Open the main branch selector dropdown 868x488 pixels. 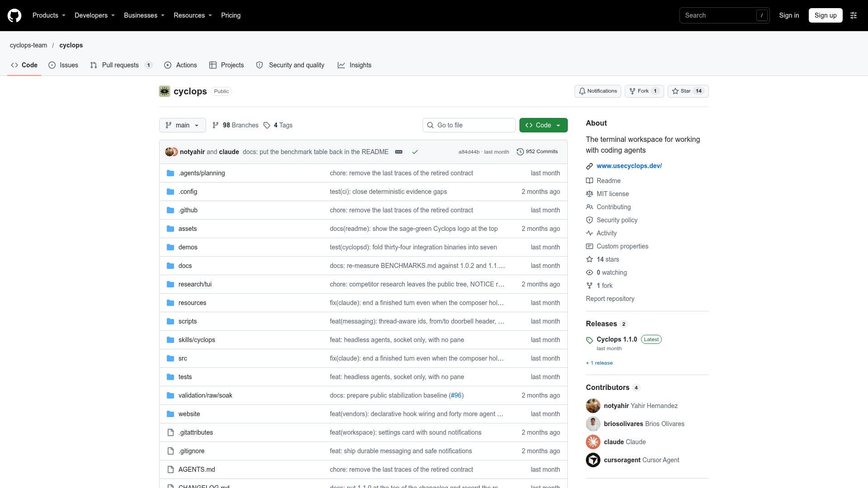pyautogui.click(x=183, y=125)
